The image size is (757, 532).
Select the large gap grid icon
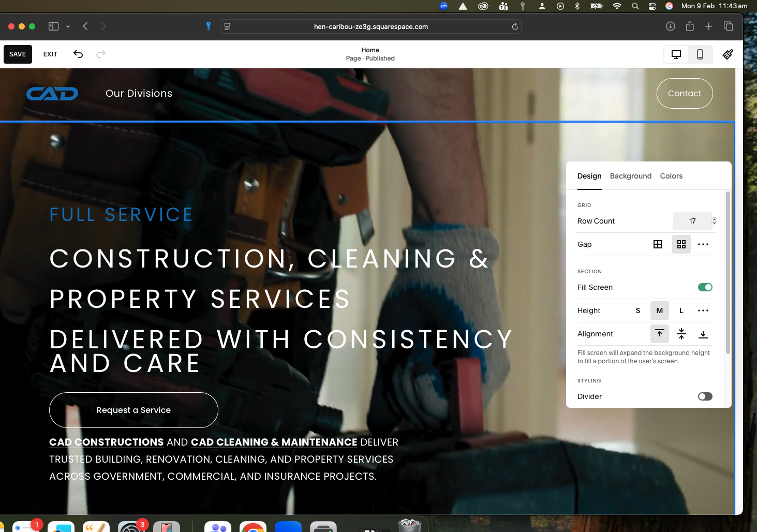point(681,244)
